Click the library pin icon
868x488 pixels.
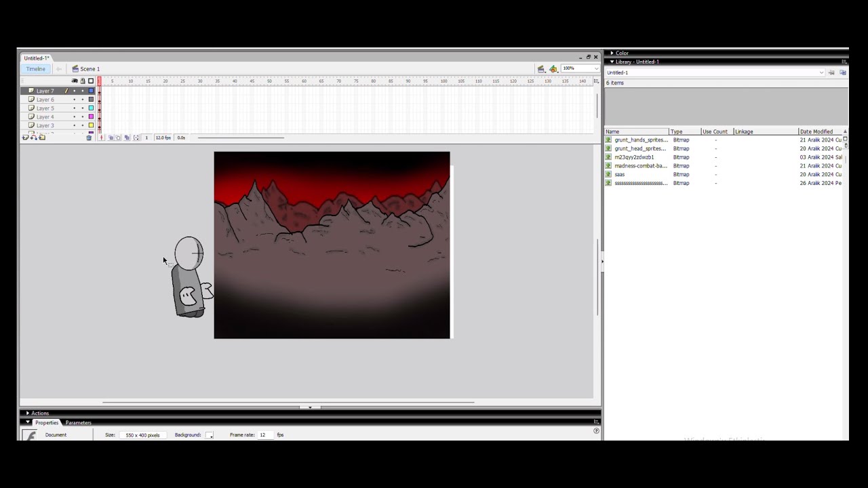coord(831,73)
